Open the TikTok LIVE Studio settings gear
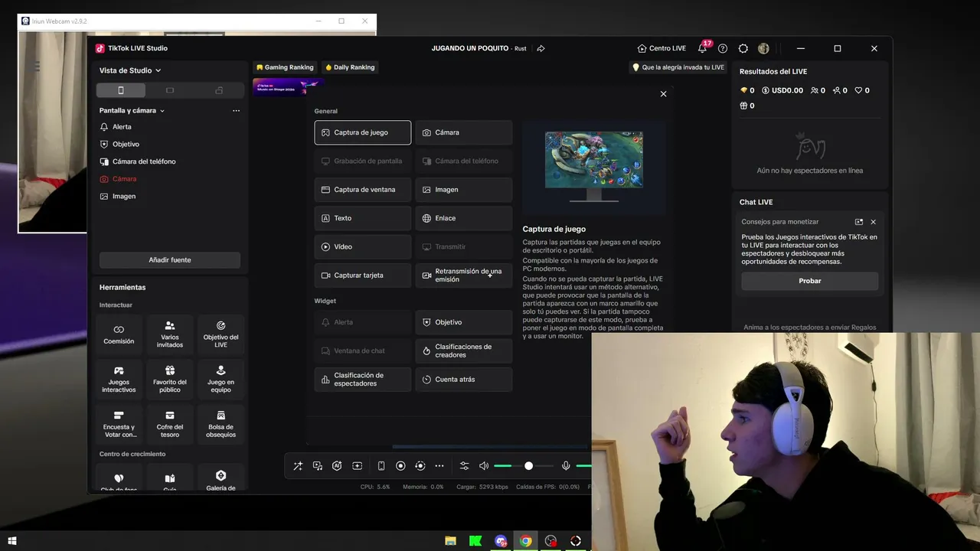 743,48
